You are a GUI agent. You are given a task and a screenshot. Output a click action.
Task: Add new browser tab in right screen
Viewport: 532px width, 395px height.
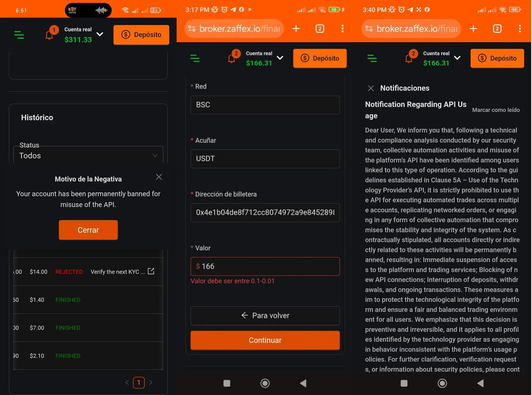[473, 28]
